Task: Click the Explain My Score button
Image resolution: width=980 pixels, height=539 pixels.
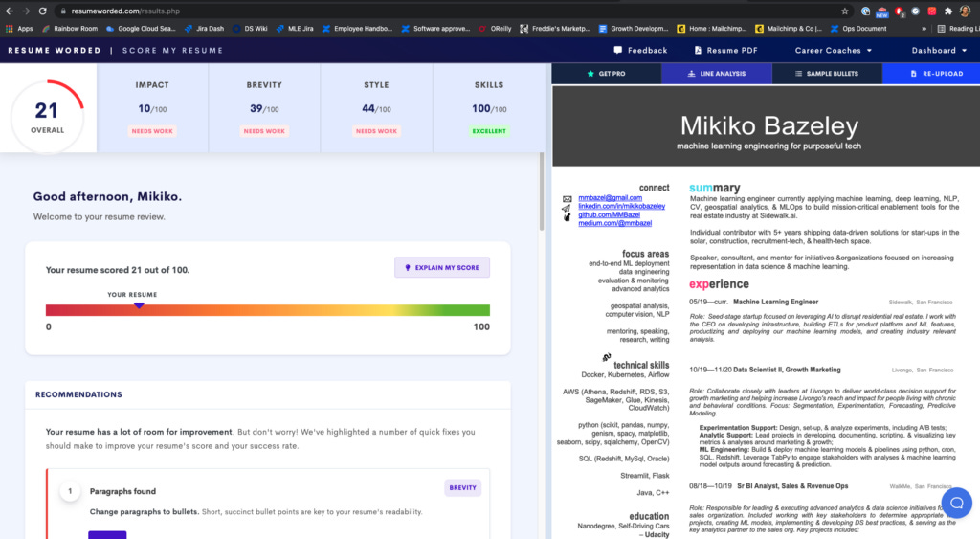Action: pyautogui.click(x=442, y=268)
